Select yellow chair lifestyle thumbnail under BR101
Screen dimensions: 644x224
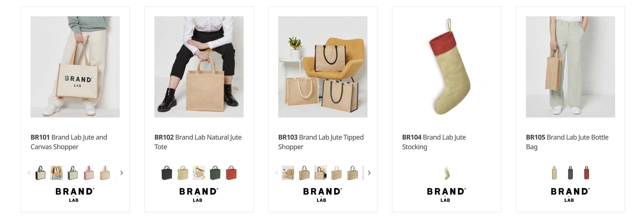[x=57, y=173]
